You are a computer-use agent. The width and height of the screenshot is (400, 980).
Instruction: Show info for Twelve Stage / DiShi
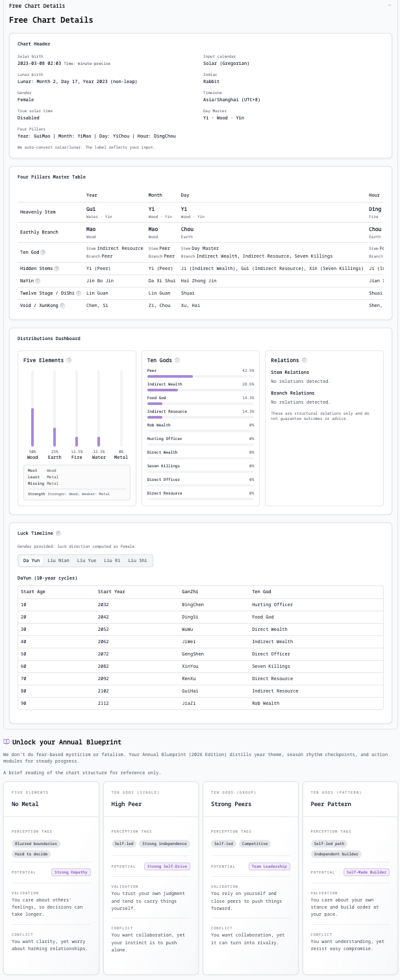pos(79,293)
